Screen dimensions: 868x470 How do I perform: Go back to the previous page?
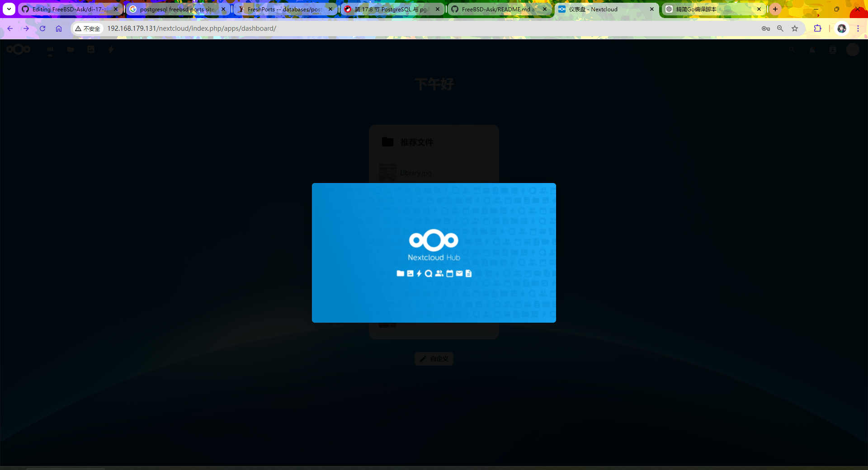pyautogui.click(x=10, y=28)
